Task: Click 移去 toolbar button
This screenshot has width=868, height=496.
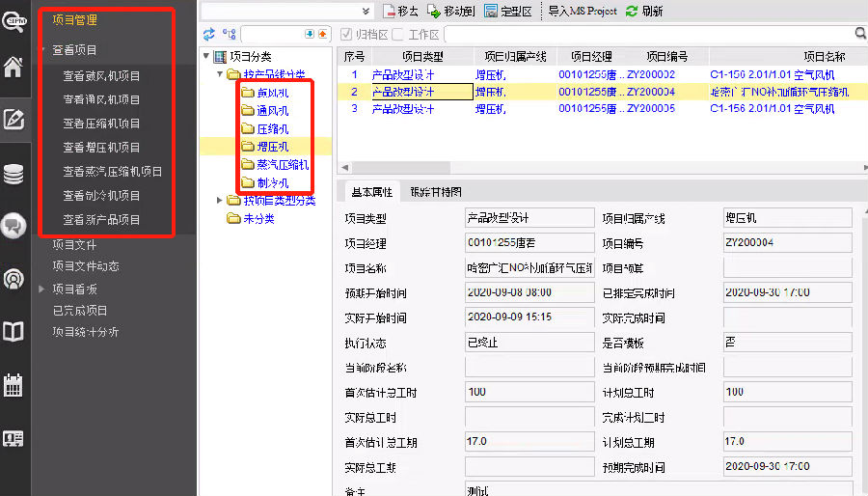Action: click(x=401, y=11)
